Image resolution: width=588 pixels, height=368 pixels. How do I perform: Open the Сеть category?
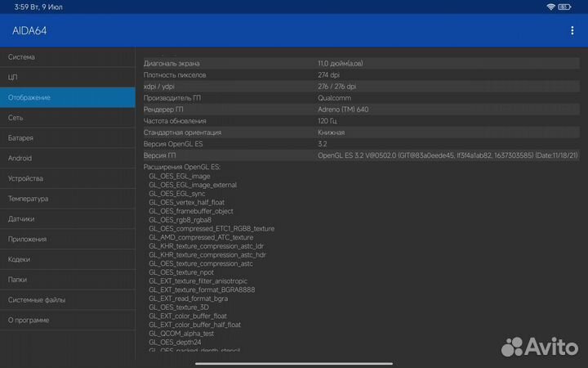click(x=68, y=118)
